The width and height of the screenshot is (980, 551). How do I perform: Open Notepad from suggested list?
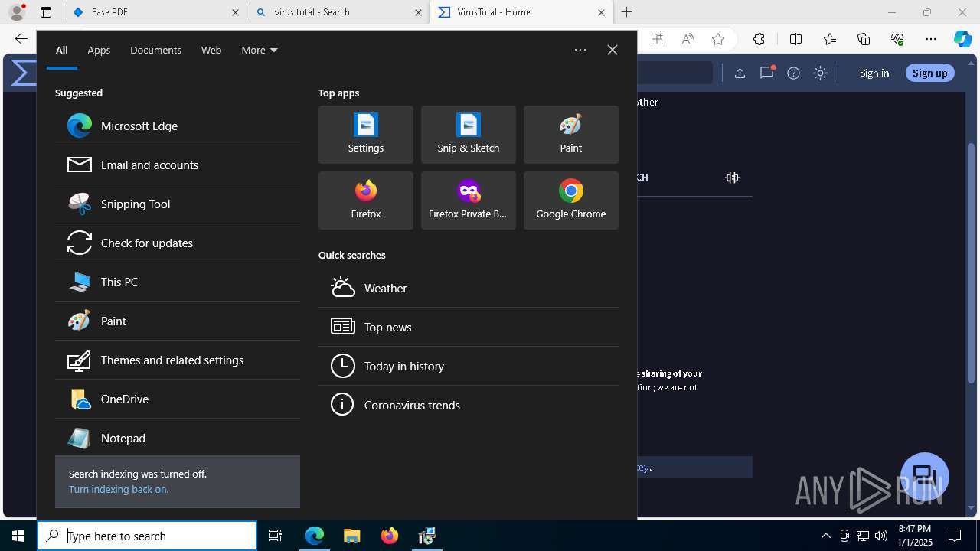[x=177, y=438]
